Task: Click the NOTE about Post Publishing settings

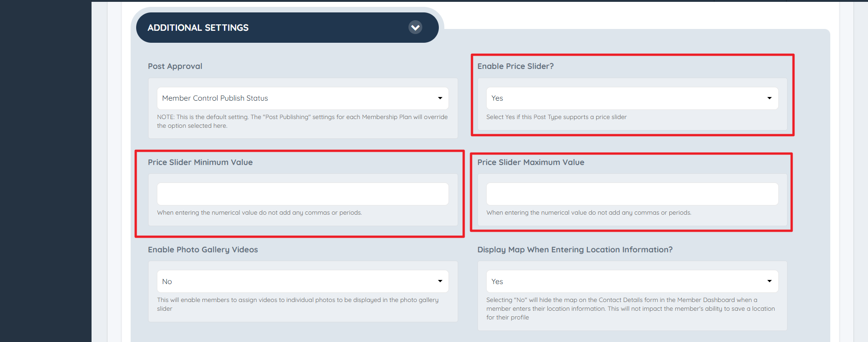Action: [302, 121]
